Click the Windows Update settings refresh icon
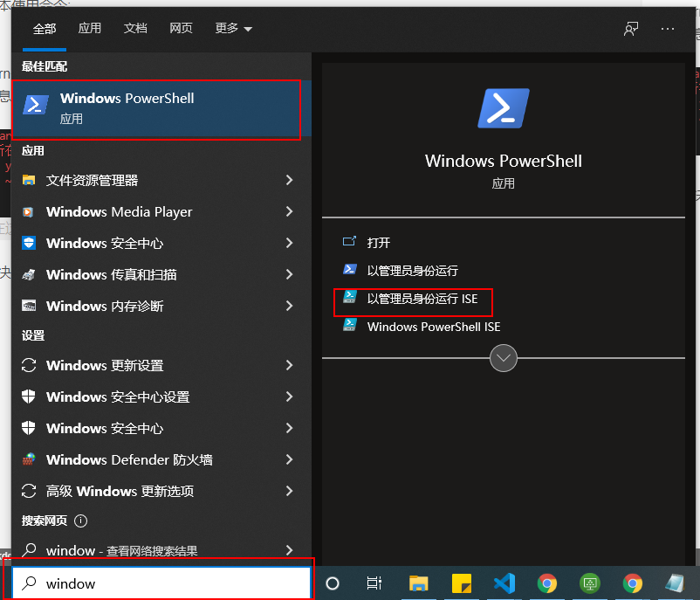 coord(29,365)
